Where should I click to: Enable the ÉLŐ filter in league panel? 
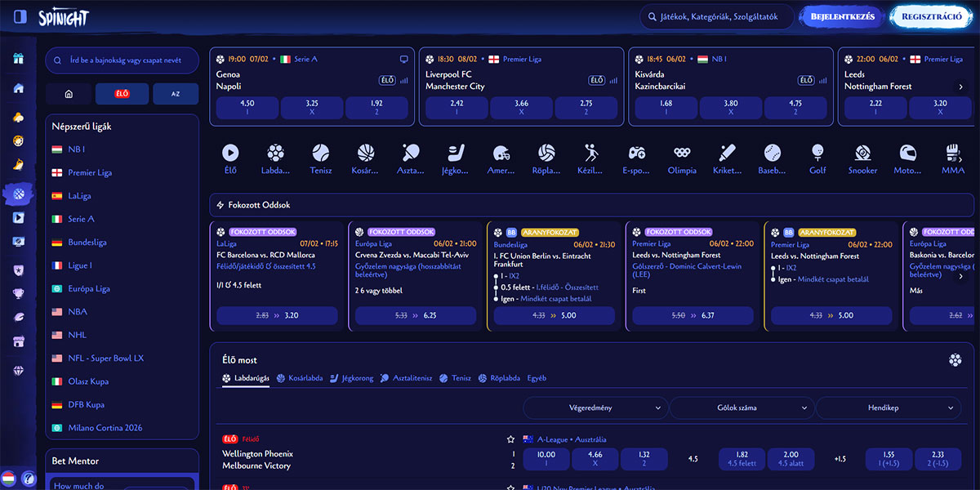[x=122, y=93]
